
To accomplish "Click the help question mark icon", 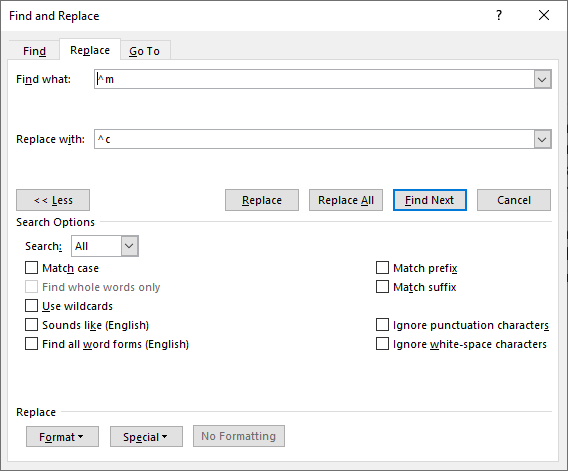I will (499, 15).
